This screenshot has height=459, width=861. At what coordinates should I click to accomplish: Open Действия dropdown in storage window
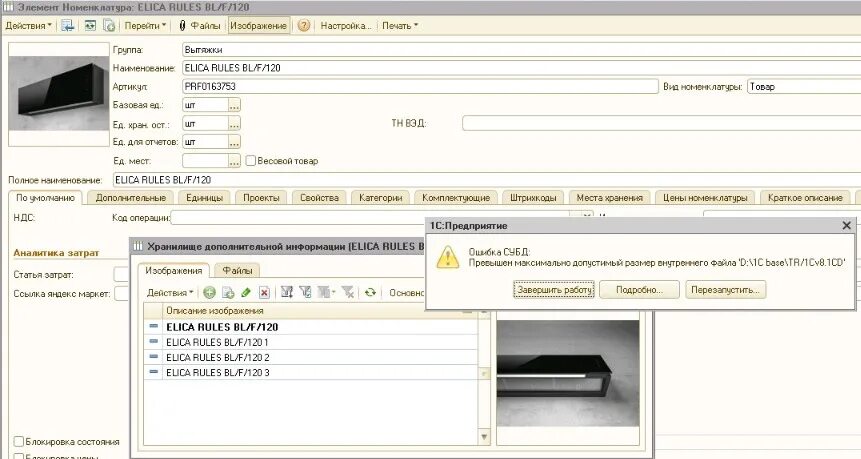(x=170, y=293)
